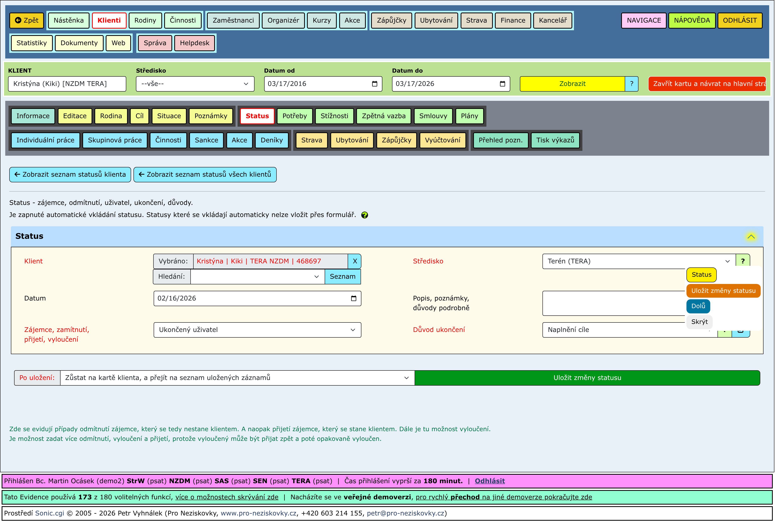Click Skrýt in floating quick menu
The height and width of the screenshot is (532, 776).
pyautogui.click(x=699, y=322)
